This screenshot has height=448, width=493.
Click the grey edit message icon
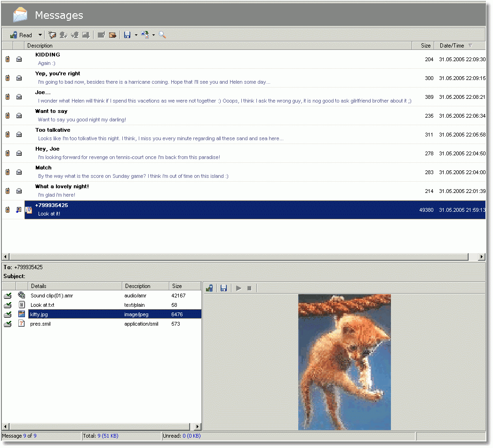pyautogui.click(x=101, y=35)
